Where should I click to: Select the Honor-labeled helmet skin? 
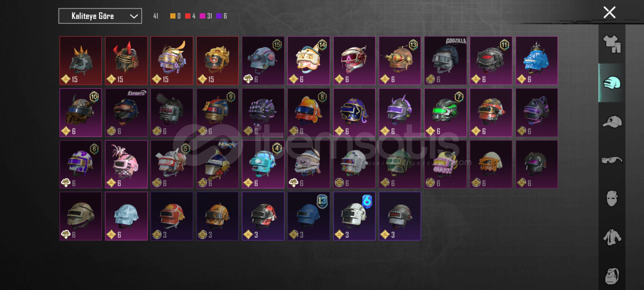218,164
